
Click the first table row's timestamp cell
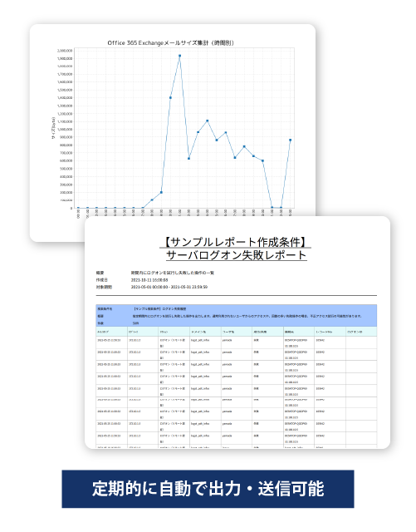pos(109,340)
